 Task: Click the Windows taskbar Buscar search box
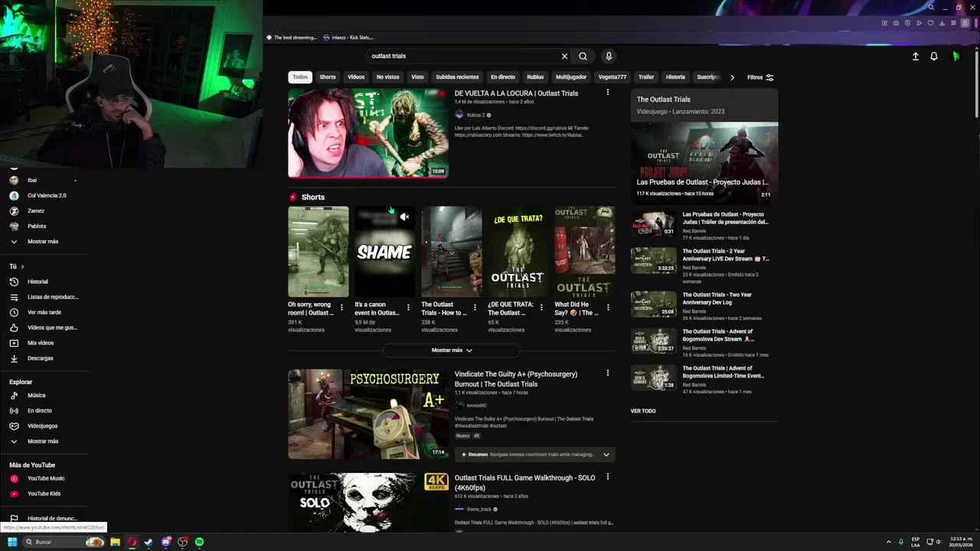coord(63,542)
